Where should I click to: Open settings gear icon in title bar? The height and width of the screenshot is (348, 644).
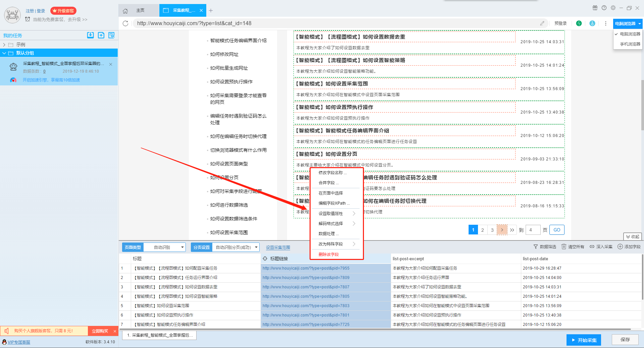(613, 8)
